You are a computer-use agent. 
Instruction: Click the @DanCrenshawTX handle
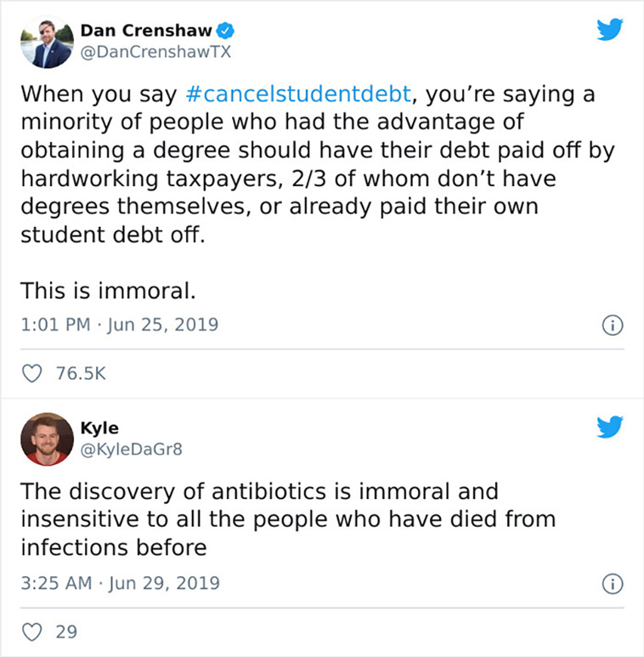pos(155,53)
